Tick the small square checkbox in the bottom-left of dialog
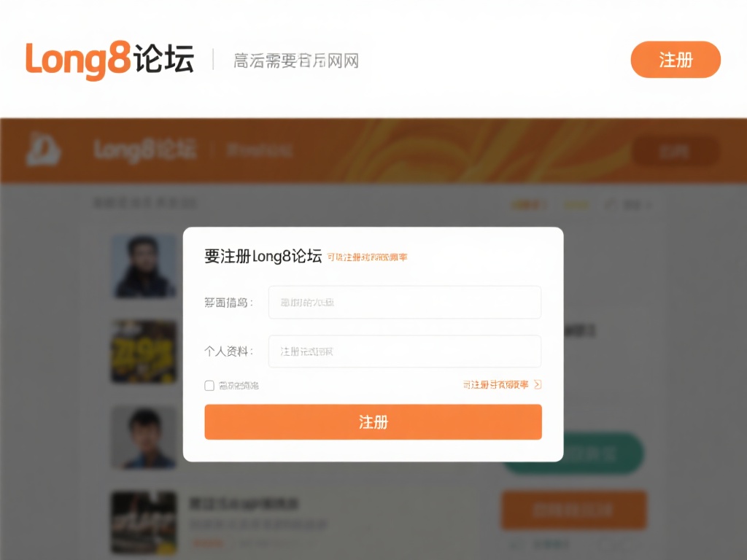747x560 pixels. (x=208, y=384)
